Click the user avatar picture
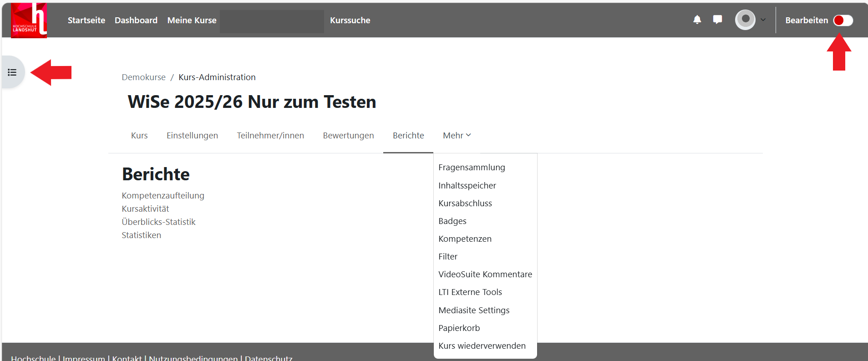 pos(745,20)
